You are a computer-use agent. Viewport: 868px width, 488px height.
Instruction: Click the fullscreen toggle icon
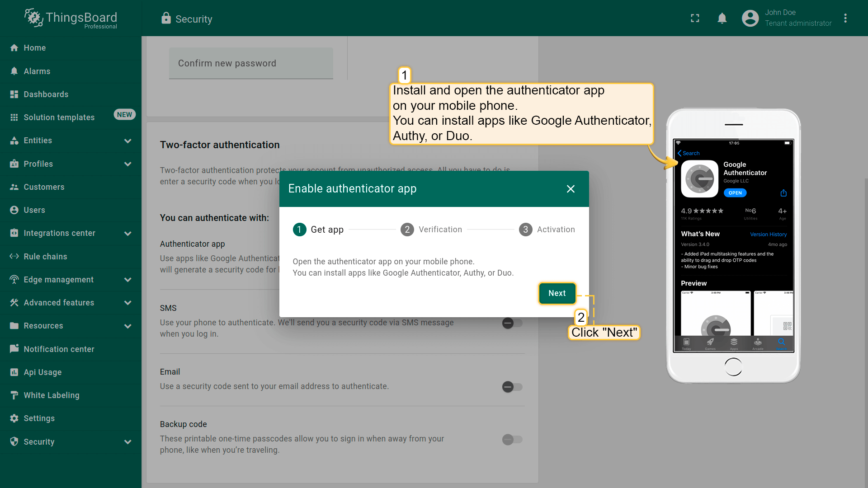tap(695, 18)
